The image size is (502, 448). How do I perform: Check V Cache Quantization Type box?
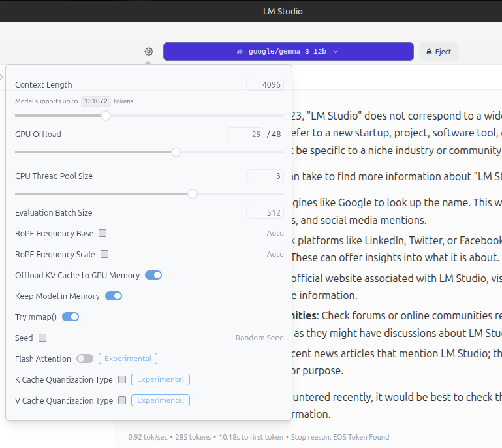tap(122, 400)
